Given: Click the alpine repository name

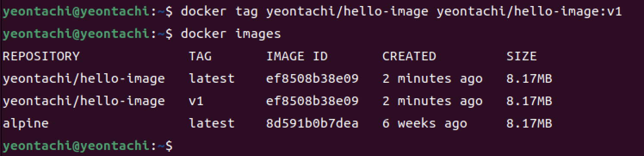Looking at the screenshot, I should coord(25,124).
